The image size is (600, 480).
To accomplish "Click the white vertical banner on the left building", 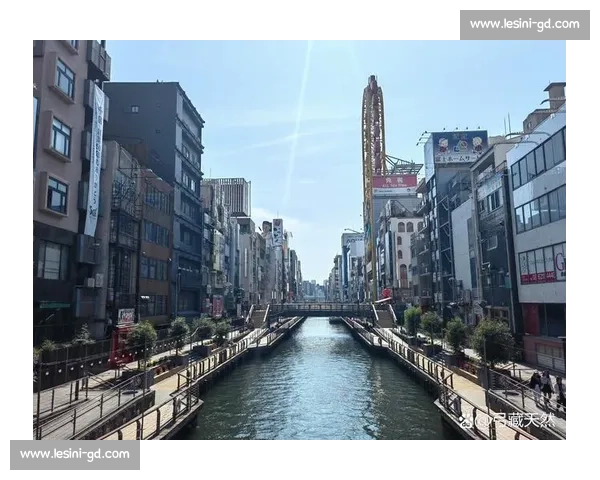I will click(x=95, y=161).
